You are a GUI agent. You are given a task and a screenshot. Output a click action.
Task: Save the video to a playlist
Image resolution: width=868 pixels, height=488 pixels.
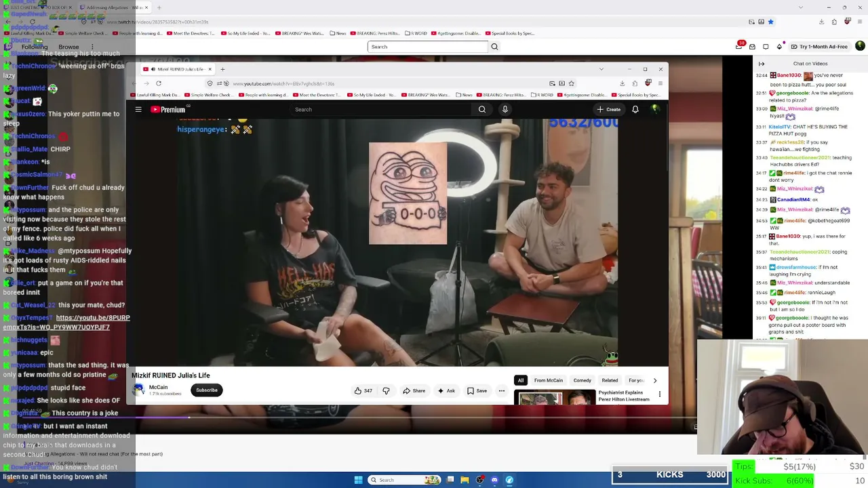tap(477, 390)
